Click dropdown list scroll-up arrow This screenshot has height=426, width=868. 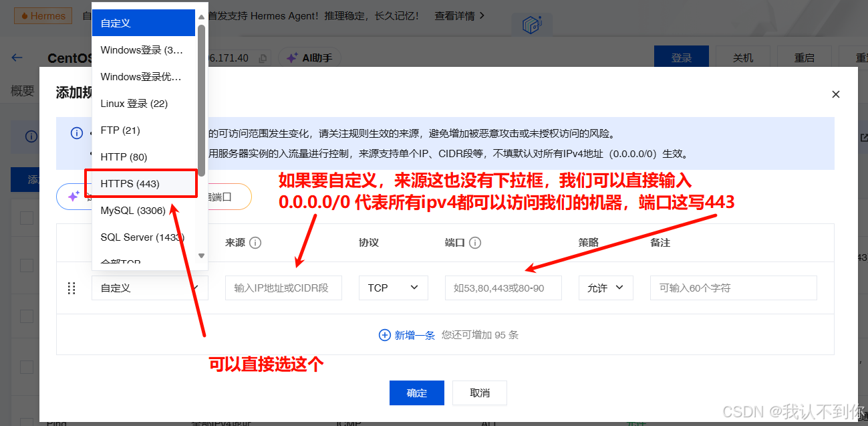(202, 17)
